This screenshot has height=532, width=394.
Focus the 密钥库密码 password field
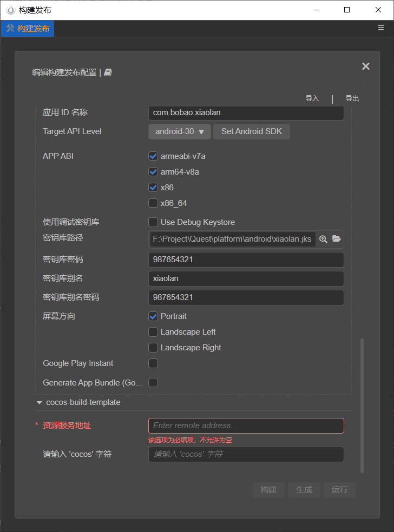click(246, 260)
